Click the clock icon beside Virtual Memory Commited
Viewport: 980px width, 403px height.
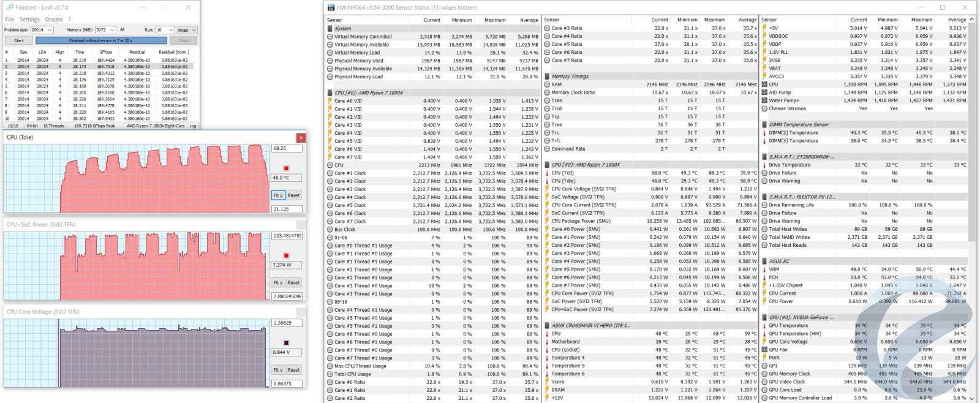tap(330, 37)
